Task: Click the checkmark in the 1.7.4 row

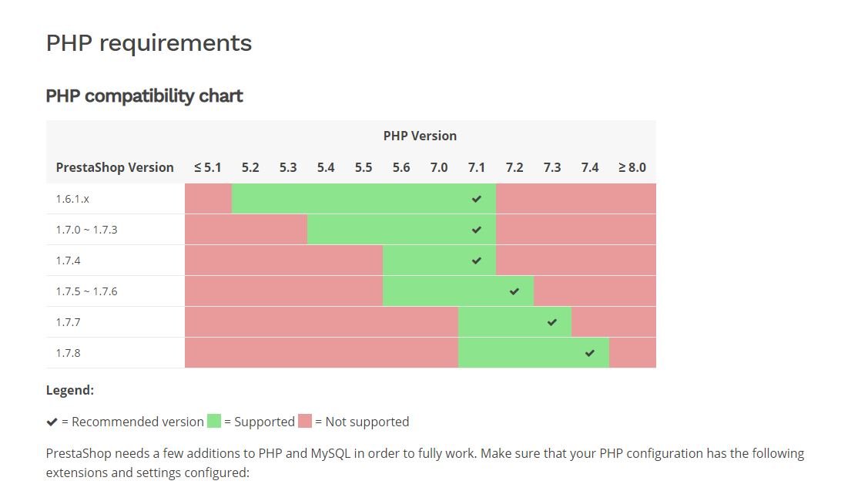Action: click(477, 261)
